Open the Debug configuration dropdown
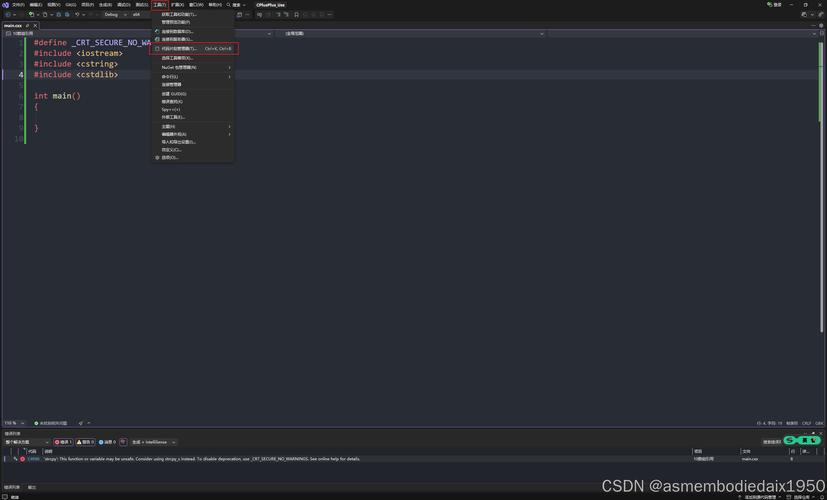This screenshot has width=827, height=500. [x=116, y=15]
